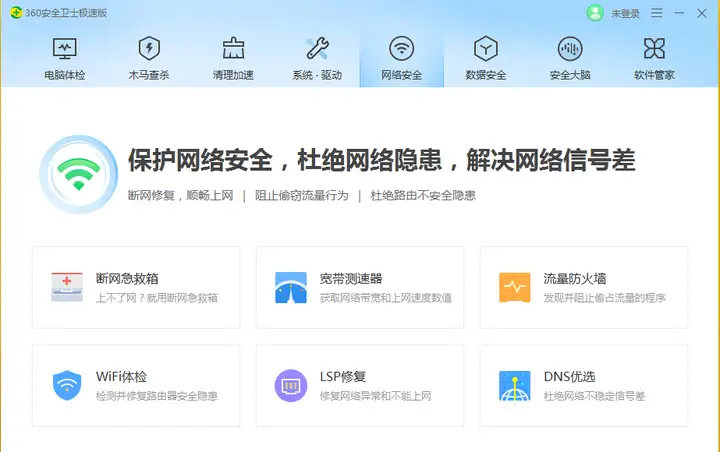Launch 宽带测速器 title link

pos(351,278)
